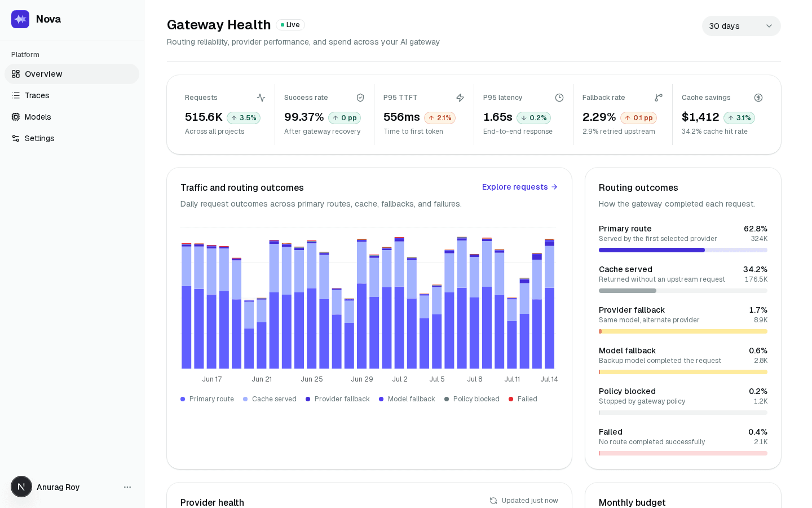Click the Nova logo icon
The height and width of the screenshot is (508, 812).
click(x=20, y=19)
